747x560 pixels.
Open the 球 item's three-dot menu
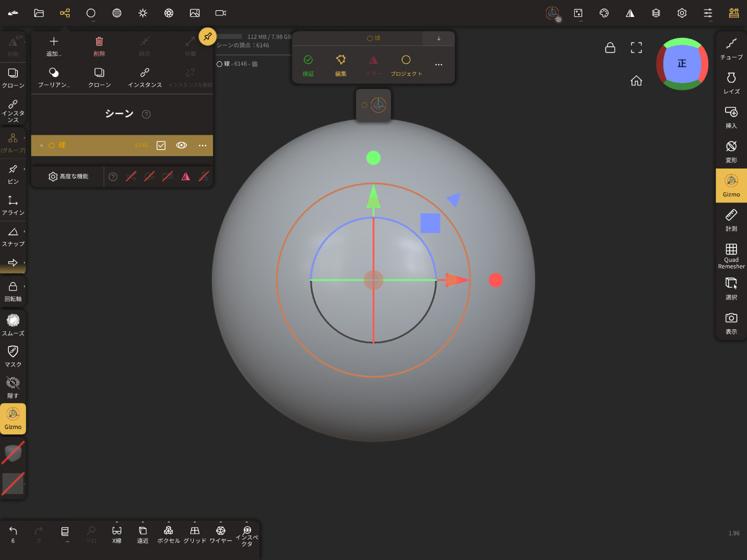pos(203,145)
